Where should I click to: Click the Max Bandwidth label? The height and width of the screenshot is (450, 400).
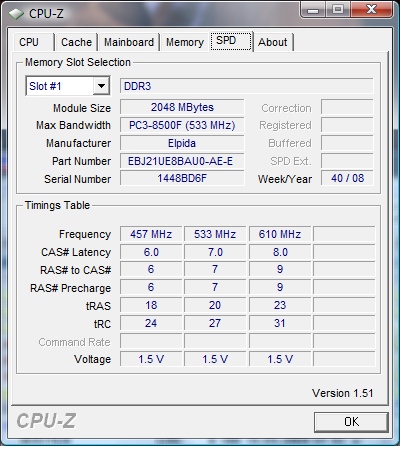pos(73,125)
